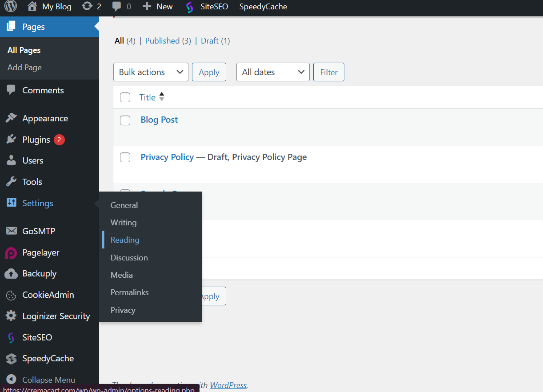Image resolution: width=543 pixels, height=392 pixels.
Task: Click the Tools wrench icon
Action: click(11, 182)
